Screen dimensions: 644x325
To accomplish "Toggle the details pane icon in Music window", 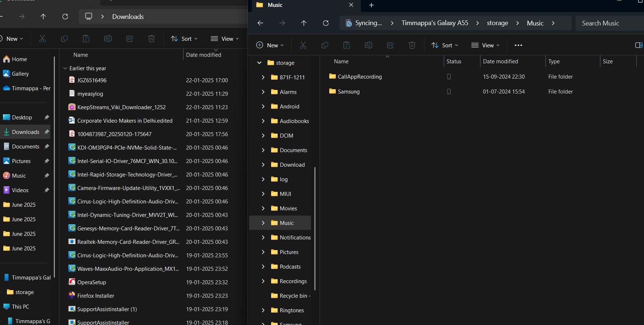I will (639, 45).
